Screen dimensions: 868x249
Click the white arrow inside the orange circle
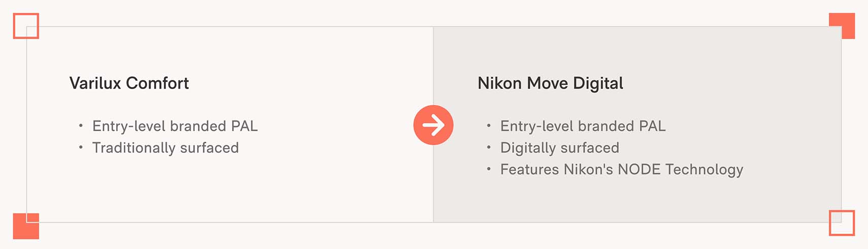[x=433, y=125]
